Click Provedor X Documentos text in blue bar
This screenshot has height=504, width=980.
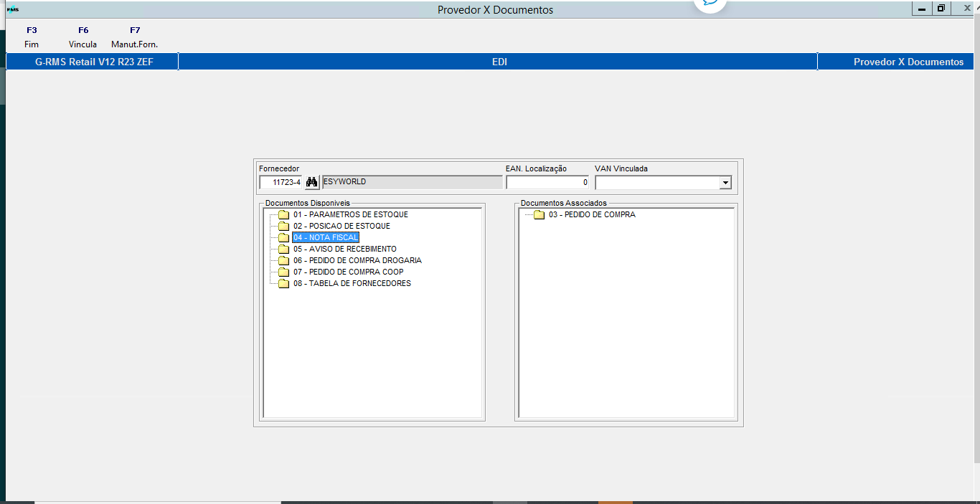click(x=908, y=62)
